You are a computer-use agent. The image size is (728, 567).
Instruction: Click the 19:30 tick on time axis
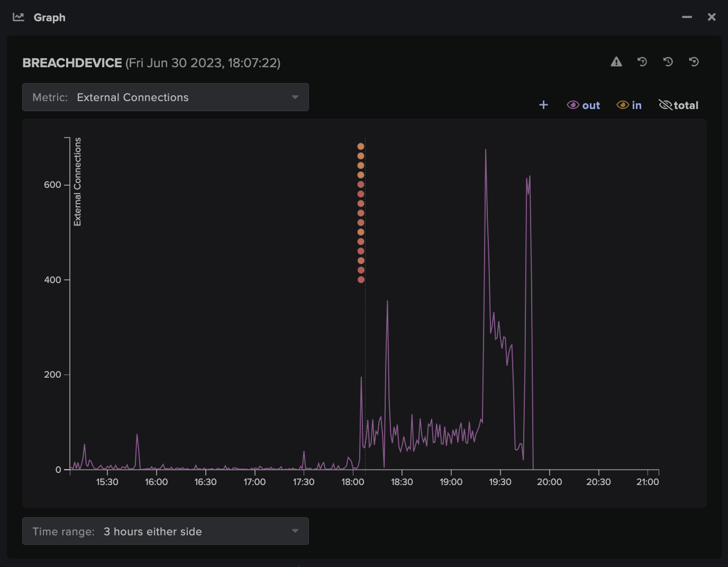click(x=500, y=482)
